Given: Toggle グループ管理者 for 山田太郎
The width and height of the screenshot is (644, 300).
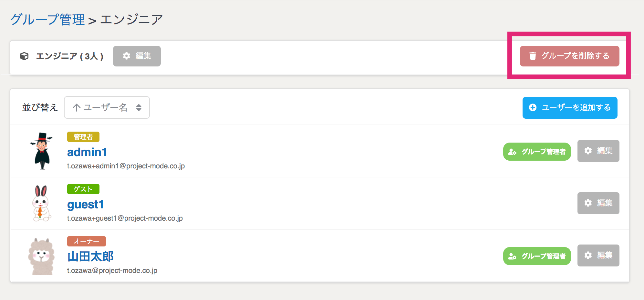Looking at the screenshot, I should pos(537,256).
